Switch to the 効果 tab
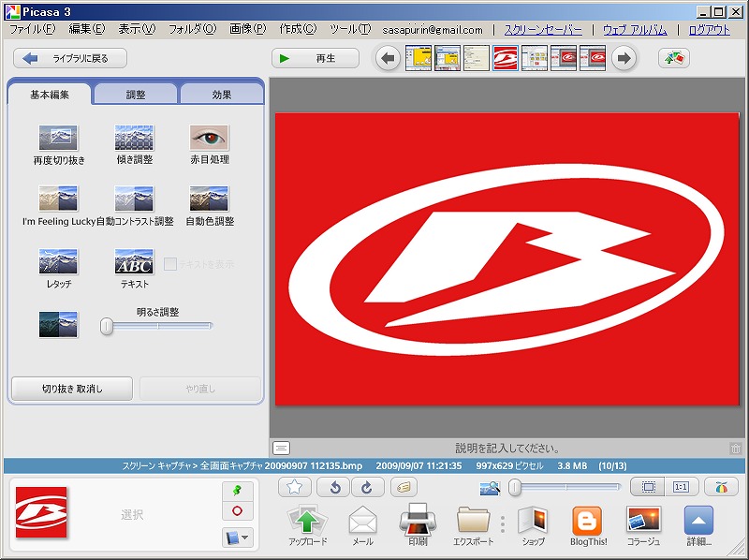Viewport: 749px width, 560px height. click(x=222, y=95)
